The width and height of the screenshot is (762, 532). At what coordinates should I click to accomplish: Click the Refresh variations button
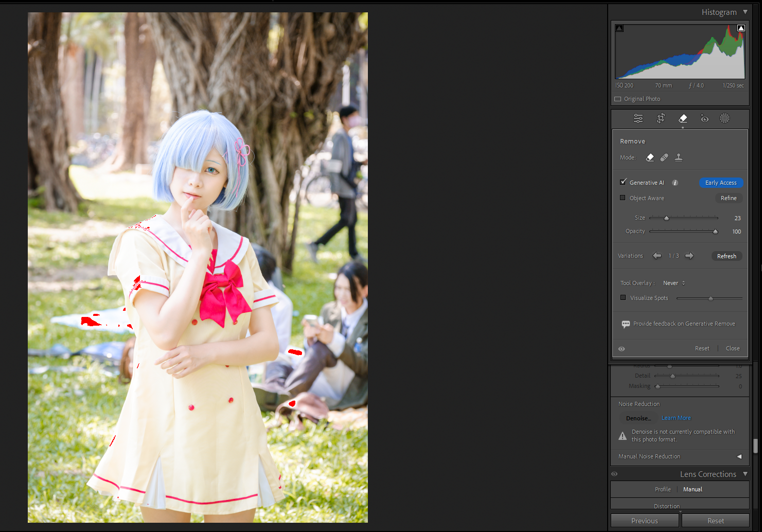(x=726, y=256)
